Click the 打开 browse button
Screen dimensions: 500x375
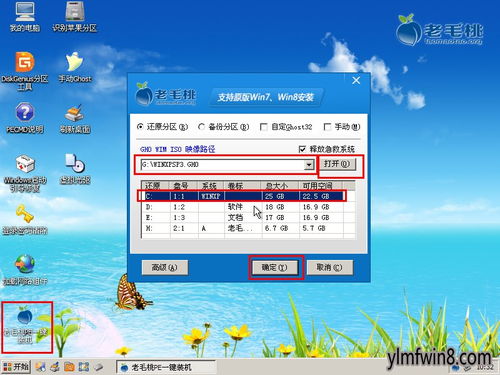337,164
